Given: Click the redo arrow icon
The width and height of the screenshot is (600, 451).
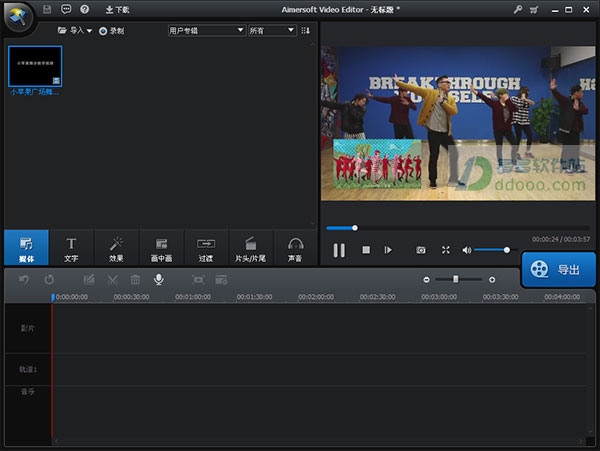Looking at the screenshot, I should (x=49, y=280).
